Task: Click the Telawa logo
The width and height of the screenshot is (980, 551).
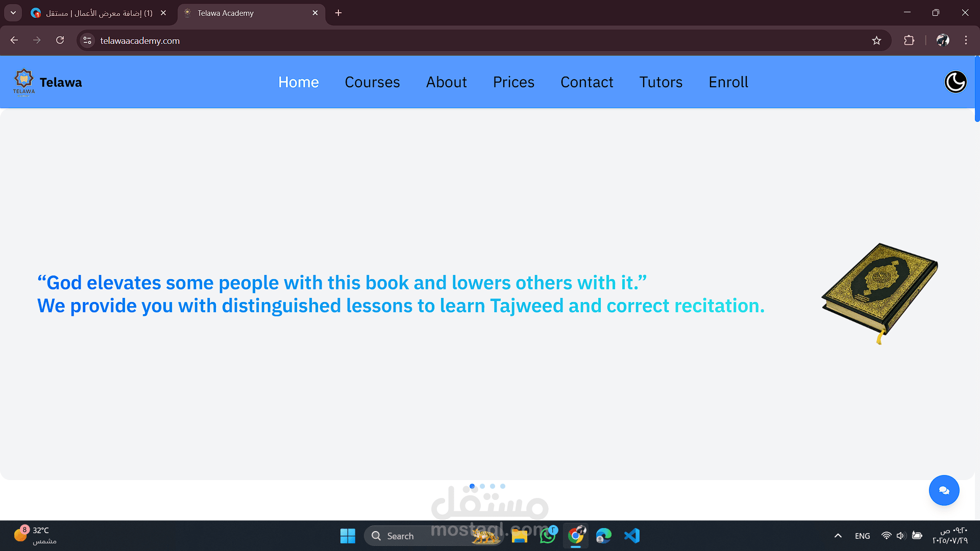Action: point(24,82)
